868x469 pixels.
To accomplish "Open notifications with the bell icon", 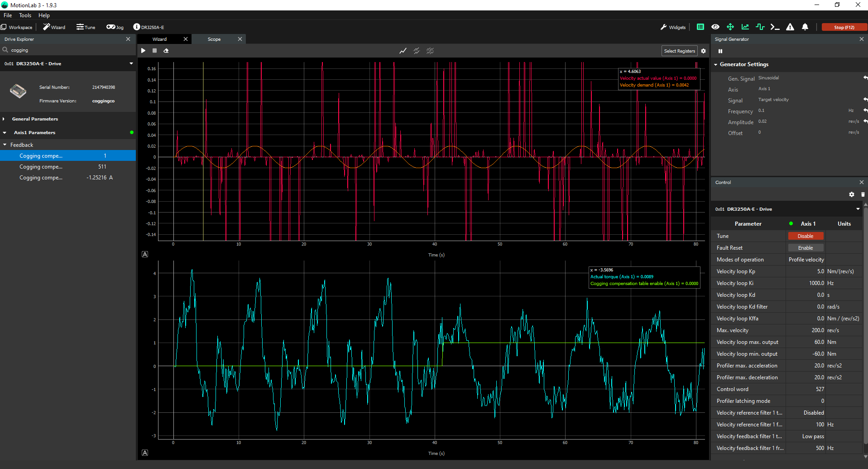I will pos(806,27).
